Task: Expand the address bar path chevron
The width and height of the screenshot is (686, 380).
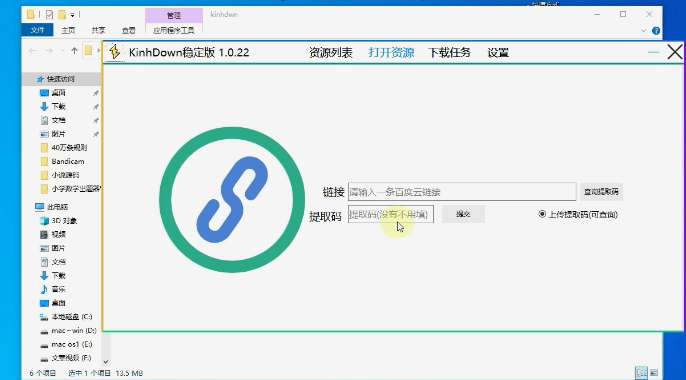Action: [x=98, y=51]
